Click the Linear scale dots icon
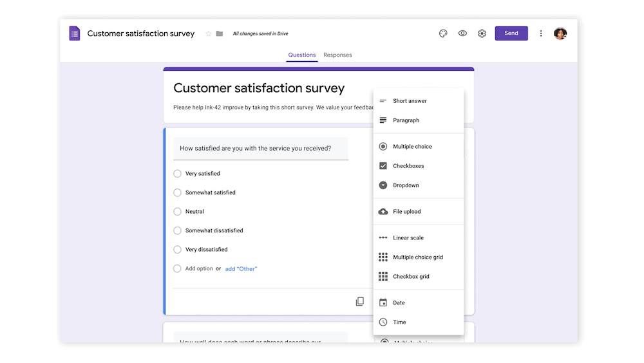This screenshot has width=644, height=363. pos(383,237)
